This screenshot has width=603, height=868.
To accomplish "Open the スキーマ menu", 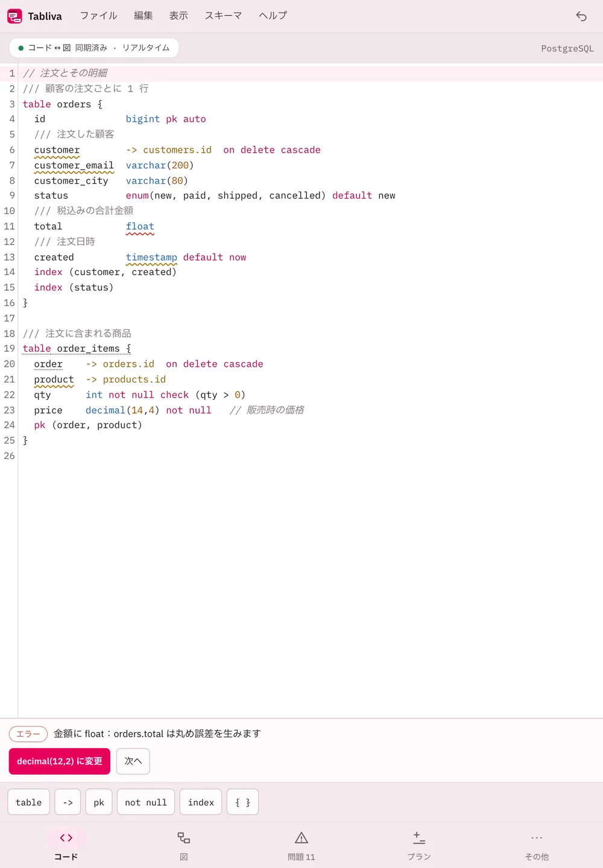I will click(223, 16).
